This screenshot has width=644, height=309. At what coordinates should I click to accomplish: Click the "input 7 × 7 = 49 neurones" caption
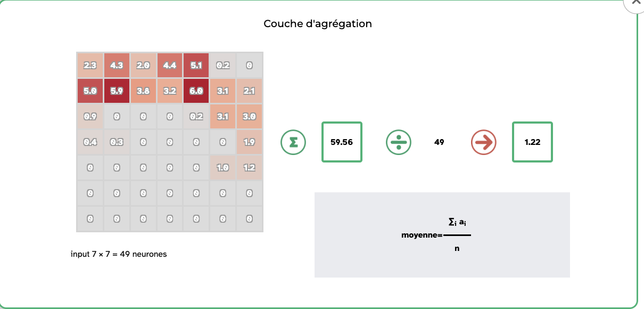coord(119,254)
